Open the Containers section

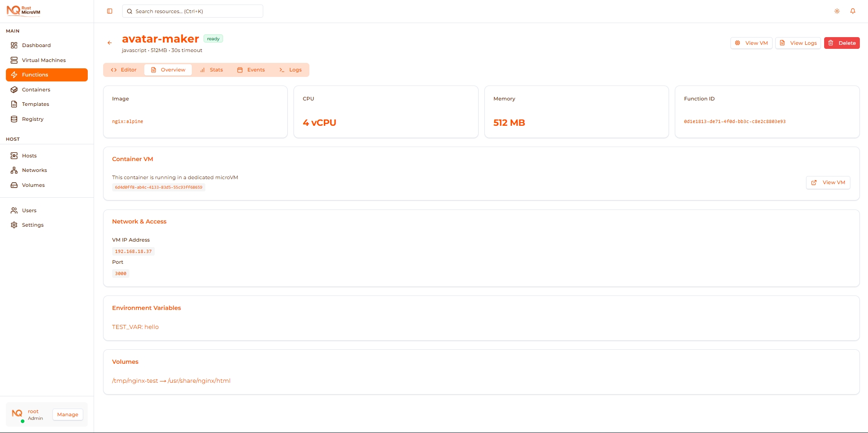36,90
